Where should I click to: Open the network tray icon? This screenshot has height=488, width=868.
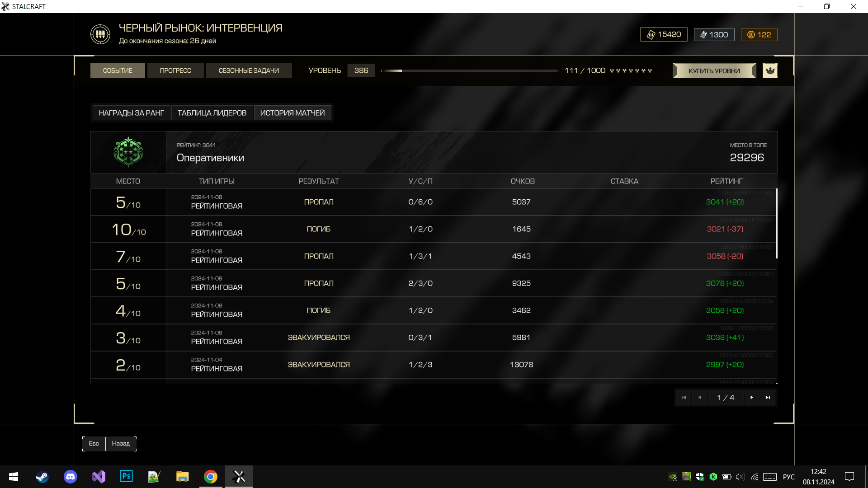(x=754, y=477)
